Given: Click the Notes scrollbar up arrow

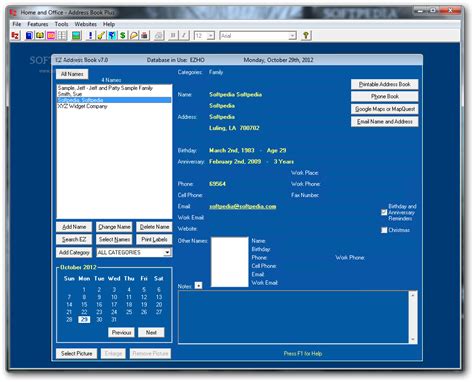Looking at the screenshot, I should point(413,295).
